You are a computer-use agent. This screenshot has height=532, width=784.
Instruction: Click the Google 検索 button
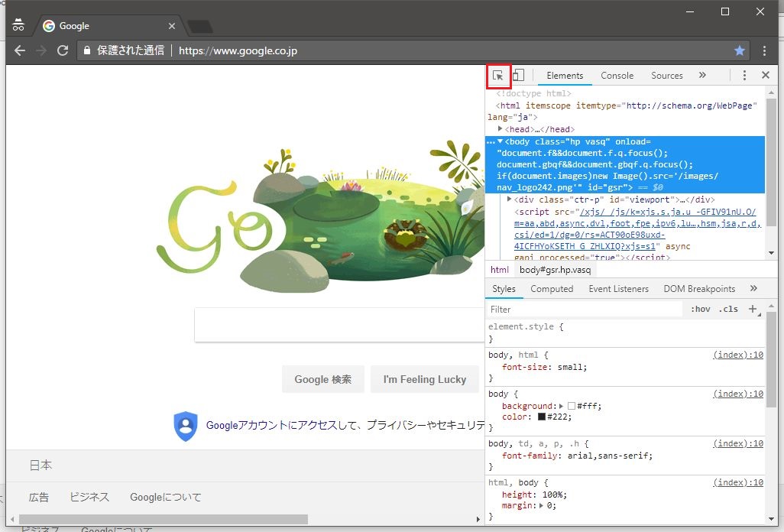pos(322,379)
